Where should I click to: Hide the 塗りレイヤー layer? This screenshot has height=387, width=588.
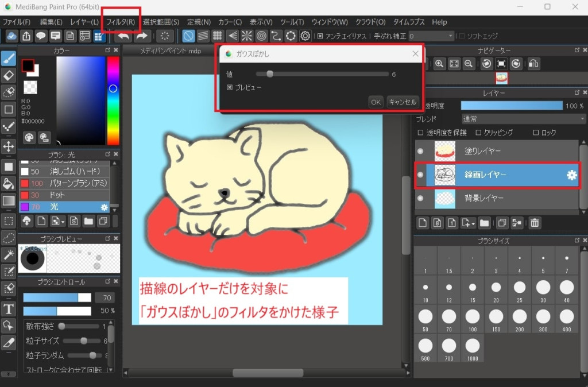pyautogui.click(x=420, y=151)
